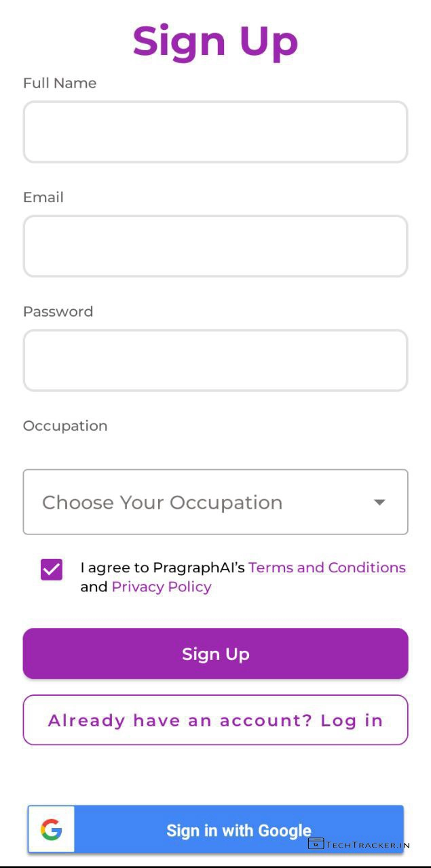Click the Google "G" logo icon
The height and width of the screenshot is (868, 431).
51,829
